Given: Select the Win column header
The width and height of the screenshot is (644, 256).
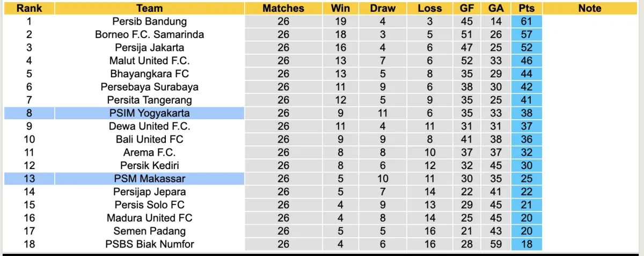Looking at the screenshot, I should [341, 8].
